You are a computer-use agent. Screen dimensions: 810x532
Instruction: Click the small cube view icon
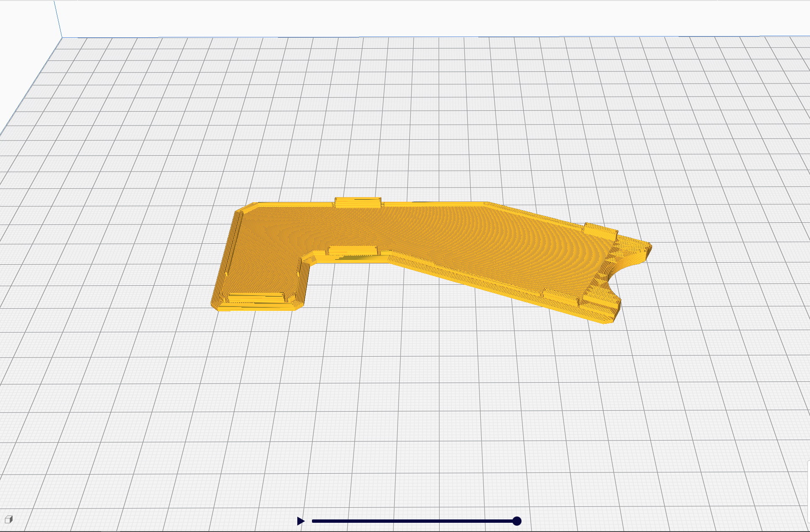(x=8, y=520)
